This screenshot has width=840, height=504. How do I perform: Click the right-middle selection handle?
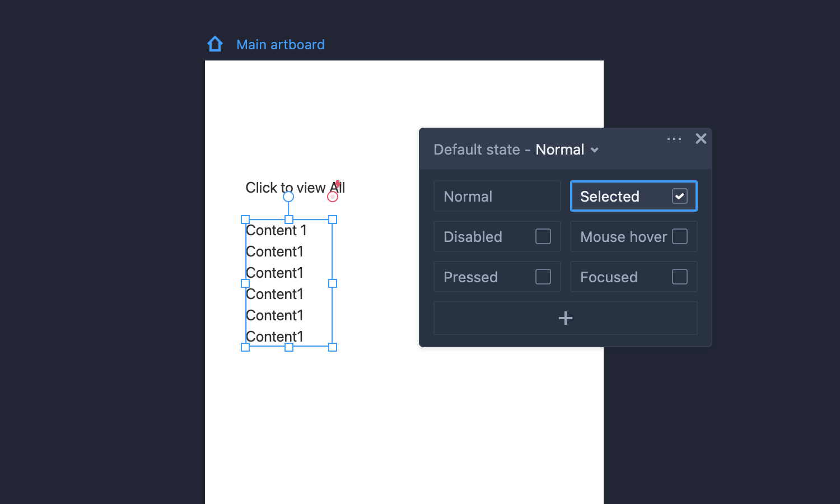[333, 283]
